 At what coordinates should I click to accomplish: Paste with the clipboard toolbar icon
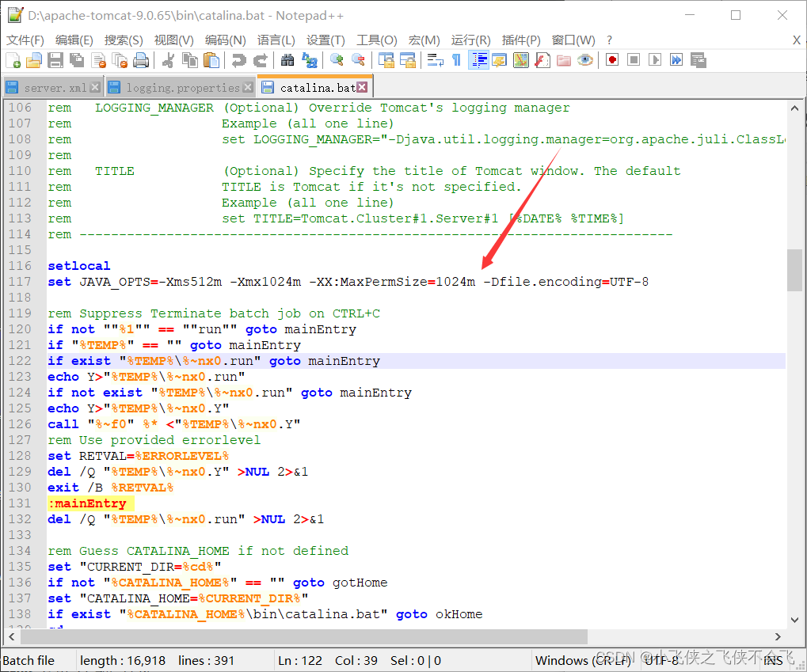tap(211, 61)
